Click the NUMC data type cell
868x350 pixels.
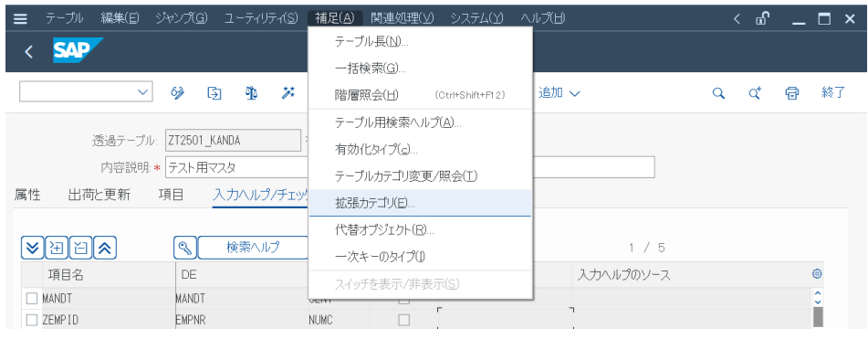339,320
